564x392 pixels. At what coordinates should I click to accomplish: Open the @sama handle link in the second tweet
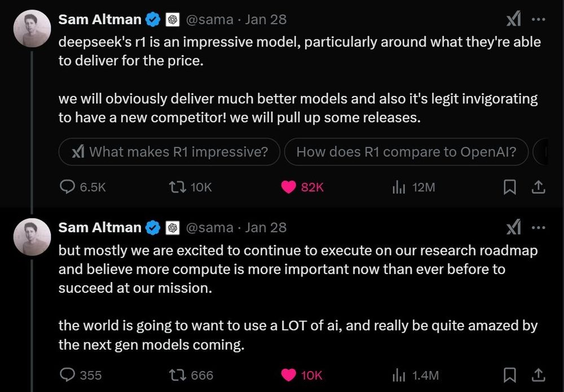click(209, 228)
